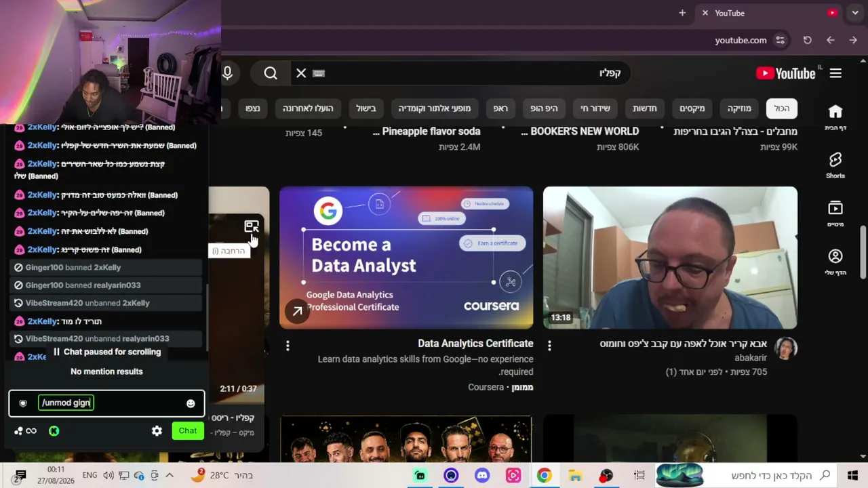868x488 pixels.
Task: Show hidden system tray icons
Action: tap(170, 476)
